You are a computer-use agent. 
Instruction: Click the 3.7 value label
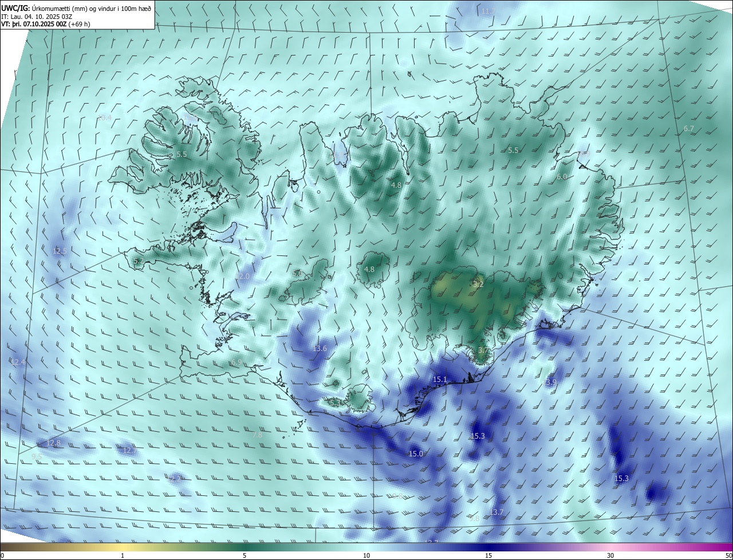pos(483,350)
